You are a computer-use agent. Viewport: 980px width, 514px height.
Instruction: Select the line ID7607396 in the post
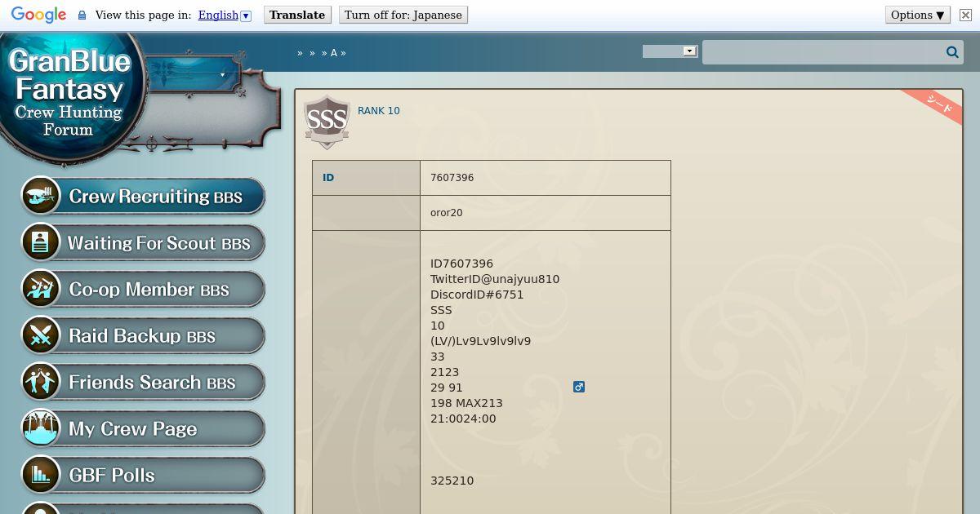(x=461, y=264)
